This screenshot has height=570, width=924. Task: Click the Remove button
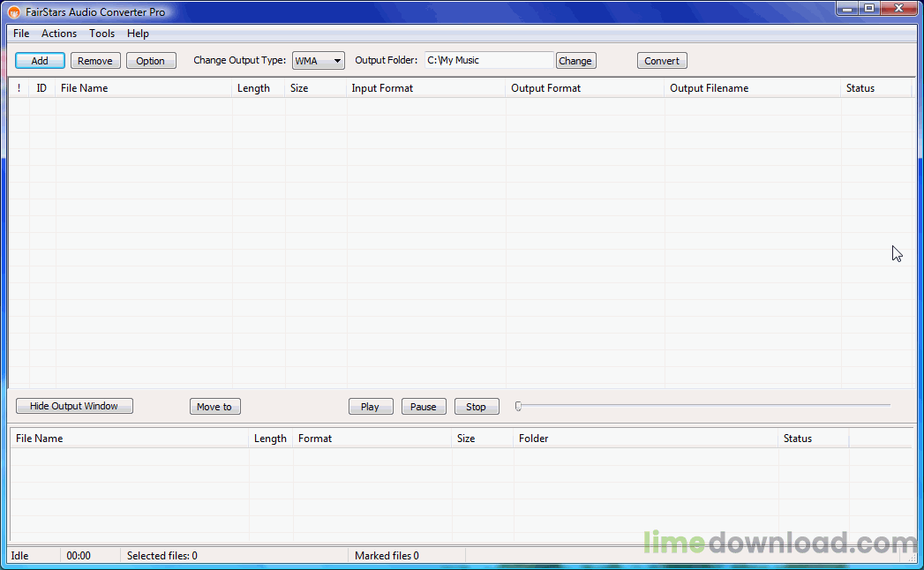[95, 61]
